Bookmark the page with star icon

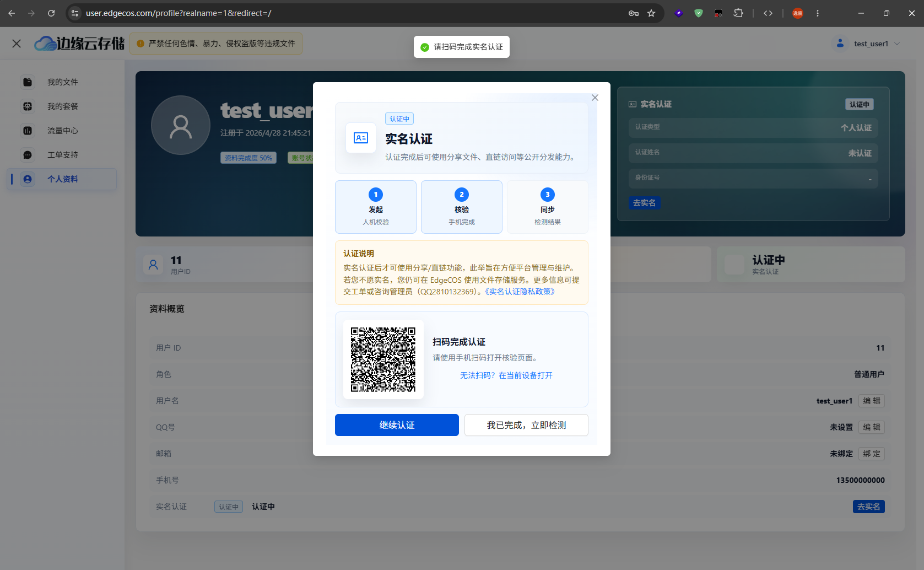pos(651,13)
